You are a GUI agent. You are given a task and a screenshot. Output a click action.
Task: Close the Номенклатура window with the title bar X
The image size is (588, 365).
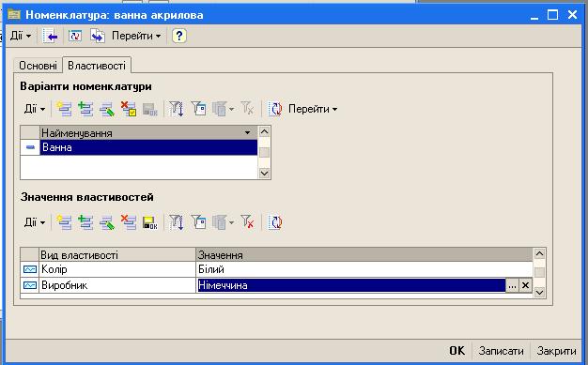(572, 15)
